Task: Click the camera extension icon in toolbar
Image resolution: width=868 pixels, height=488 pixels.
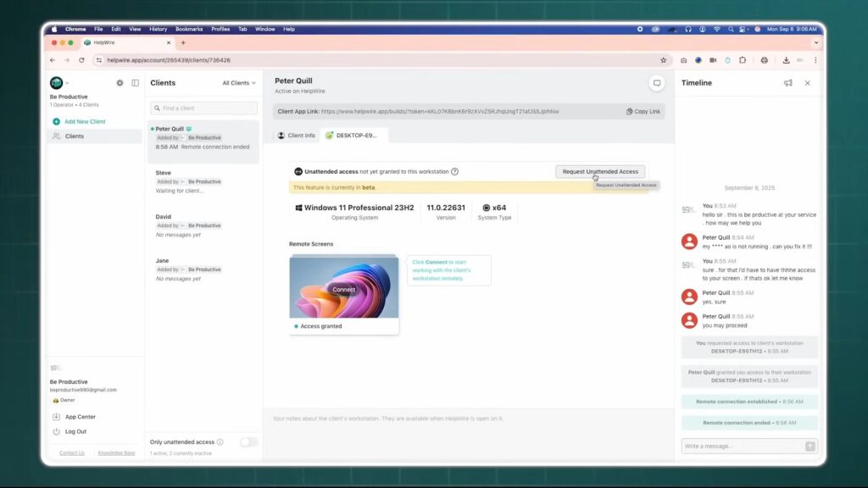Action: click(x=684, y=60)
